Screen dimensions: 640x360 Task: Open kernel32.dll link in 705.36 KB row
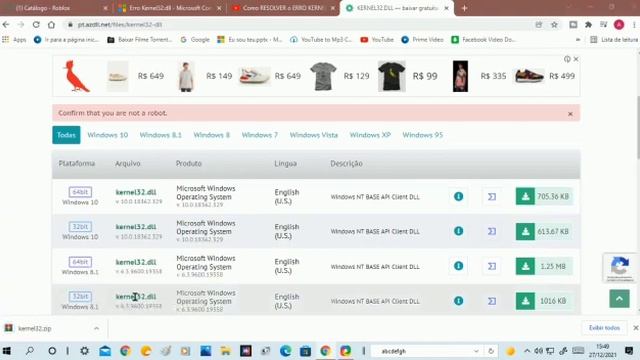[x=136, y=192]
